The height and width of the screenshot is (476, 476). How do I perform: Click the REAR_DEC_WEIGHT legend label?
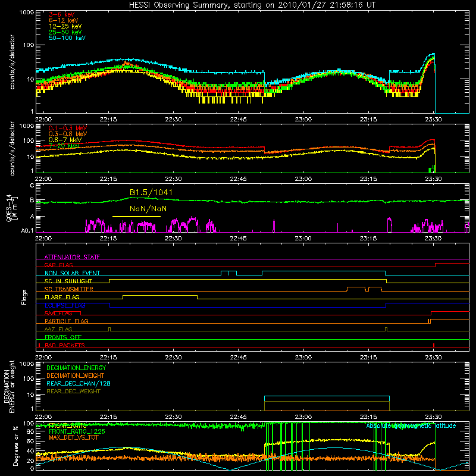click(x=73, y=392)
